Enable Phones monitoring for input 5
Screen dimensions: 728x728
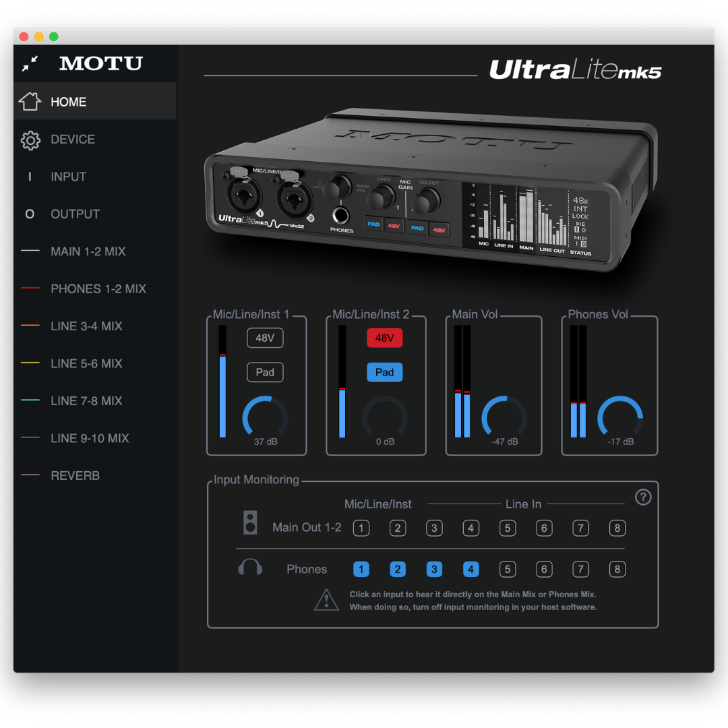508,569
